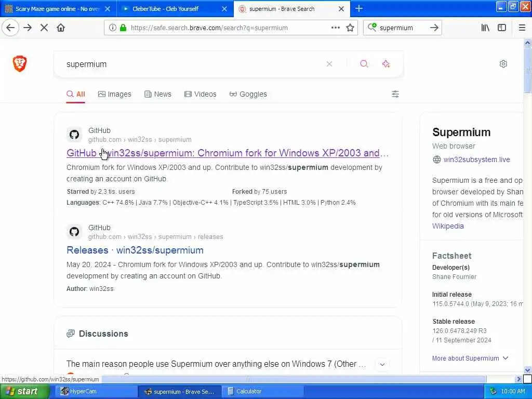Viewport: 532px width, 399px height.
Task: Open the Firefox hamburger menu
Action: (522, 28)
